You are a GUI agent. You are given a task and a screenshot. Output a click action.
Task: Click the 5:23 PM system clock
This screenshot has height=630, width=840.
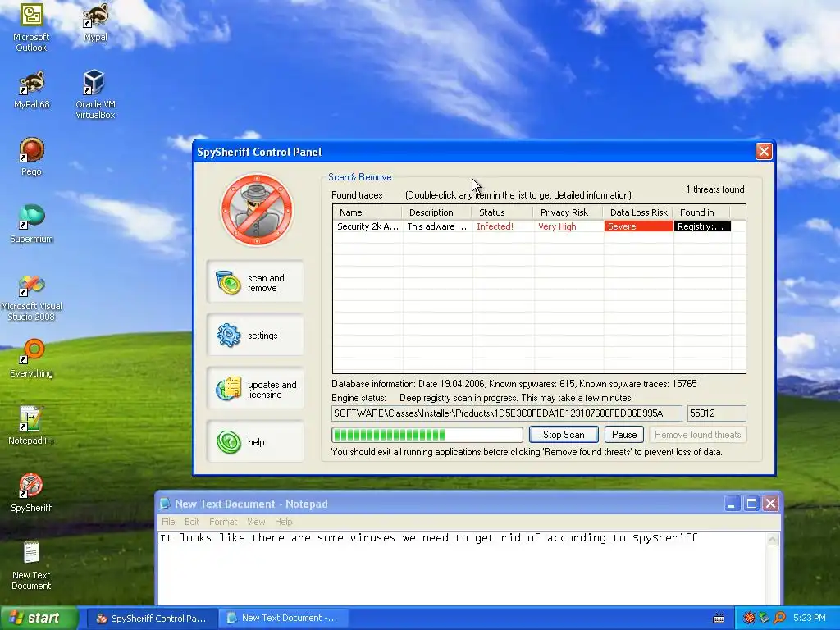[x=810, y=618]
